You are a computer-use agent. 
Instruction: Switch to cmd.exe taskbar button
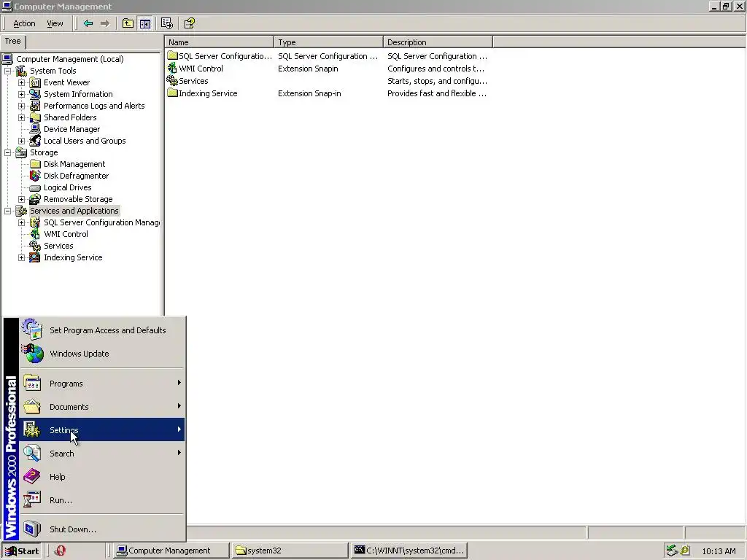[409, 551]
